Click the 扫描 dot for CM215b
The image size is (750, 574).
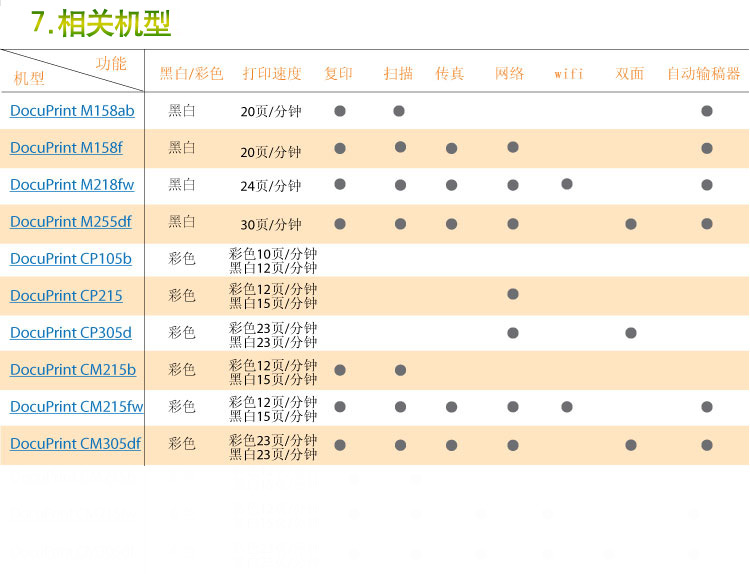point(401,370)
